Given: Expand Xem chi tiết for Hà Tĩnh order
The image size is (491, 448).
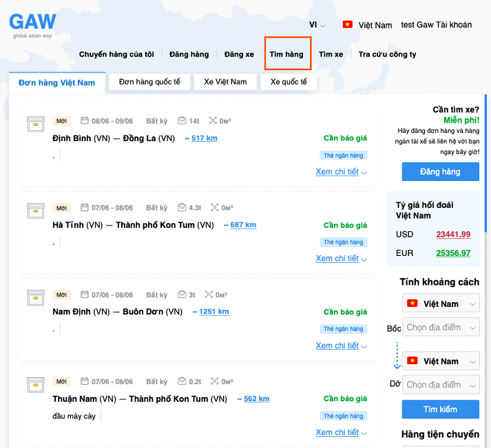Looking at the screenshot, I should (x=341, y=259).
